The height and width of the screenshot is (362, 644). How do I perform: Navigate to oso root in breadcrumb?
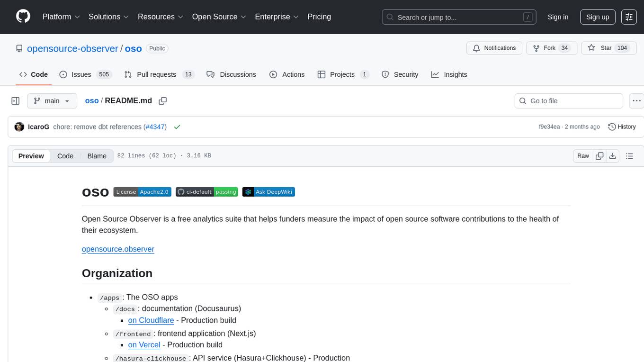(92, 100)
